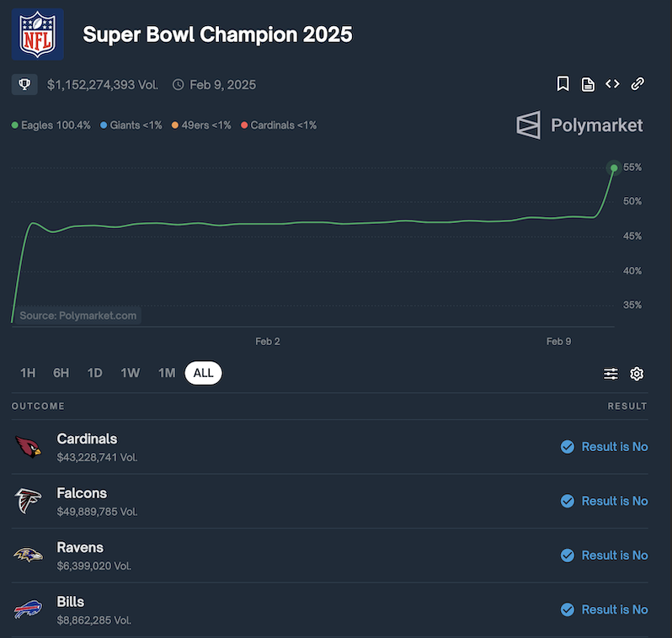Toggle the Giants legend entry
This screenshot has height=638, width=672.
point(131,125)
